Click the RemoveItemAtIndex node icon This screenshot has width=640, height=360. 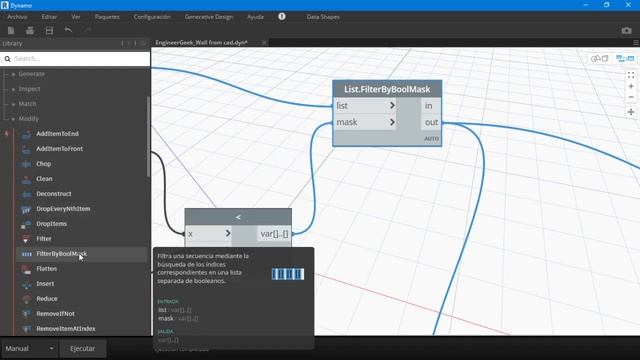coord(26,329)
